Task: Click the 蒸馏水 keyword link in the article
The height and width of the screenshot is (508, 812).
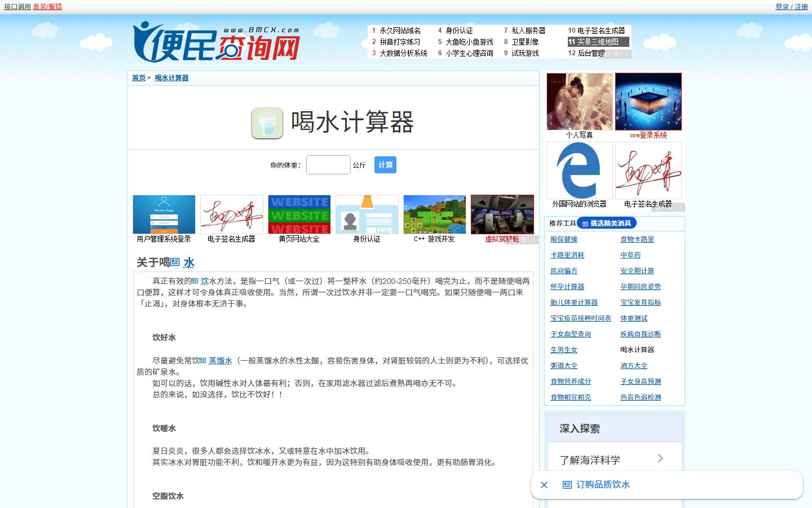Action: pos(220,361)
